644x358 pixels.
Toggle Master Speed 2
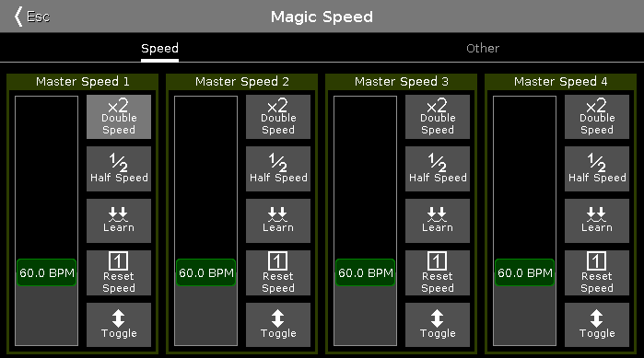tap(278, 325)
